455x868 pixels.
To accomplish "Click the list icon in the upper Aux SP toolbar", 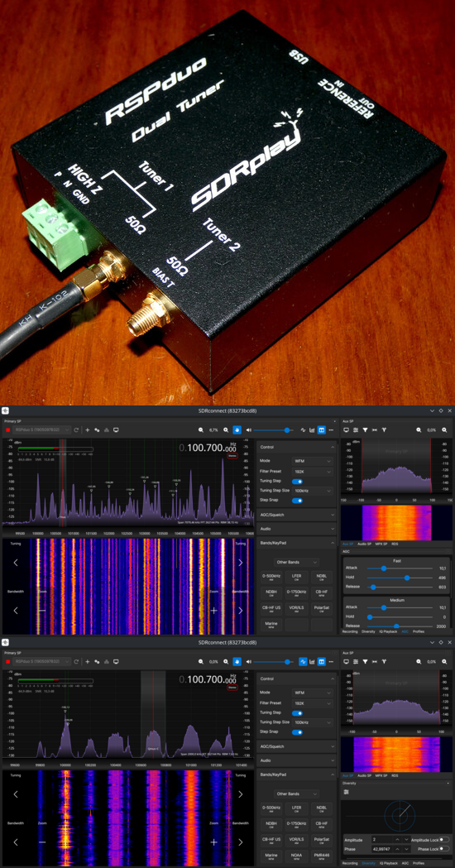I will pos(356,429).
